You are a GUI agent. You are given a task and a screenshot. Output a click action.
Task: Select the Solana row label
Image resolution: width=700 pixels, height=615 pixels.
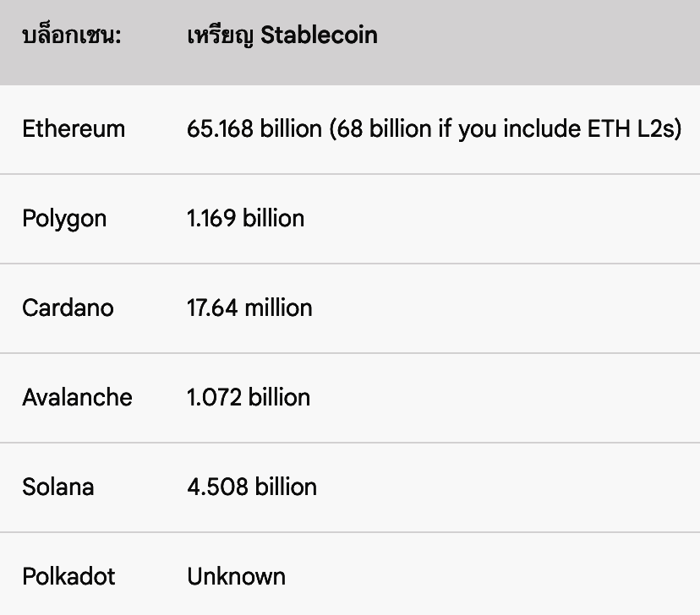click(58, 487)
